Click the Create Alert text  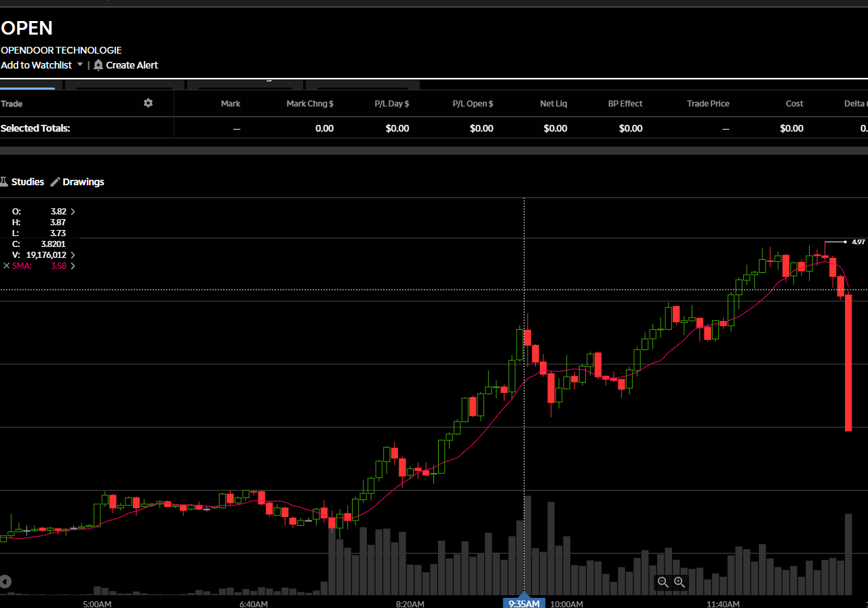pyautogui.click(x=132, y=65)
